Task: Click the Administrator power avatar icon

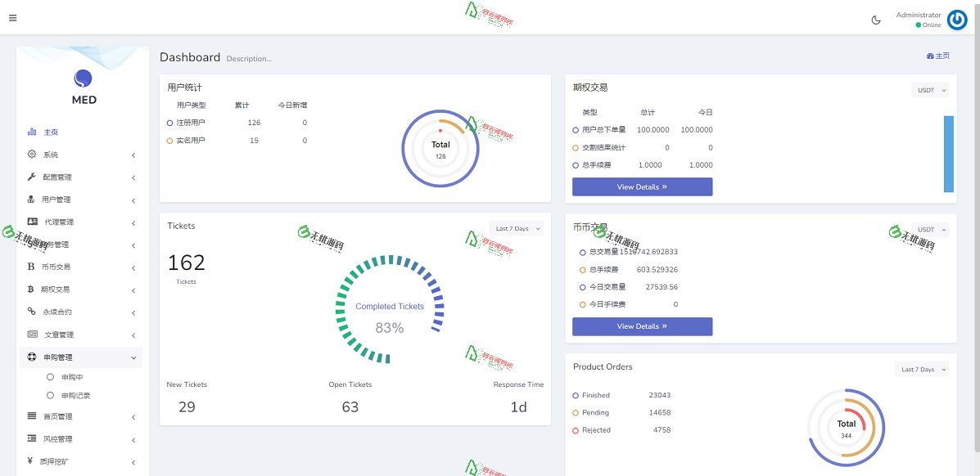Action: [956, 20]
